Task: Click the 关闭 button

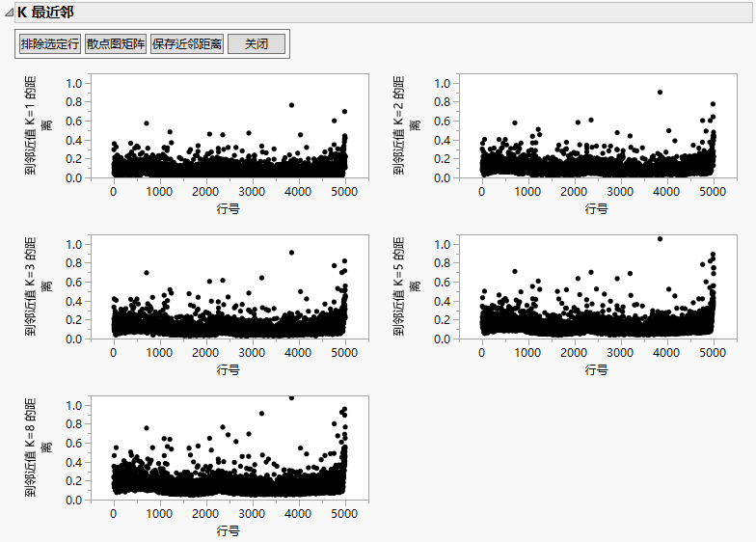Action: 256,44
